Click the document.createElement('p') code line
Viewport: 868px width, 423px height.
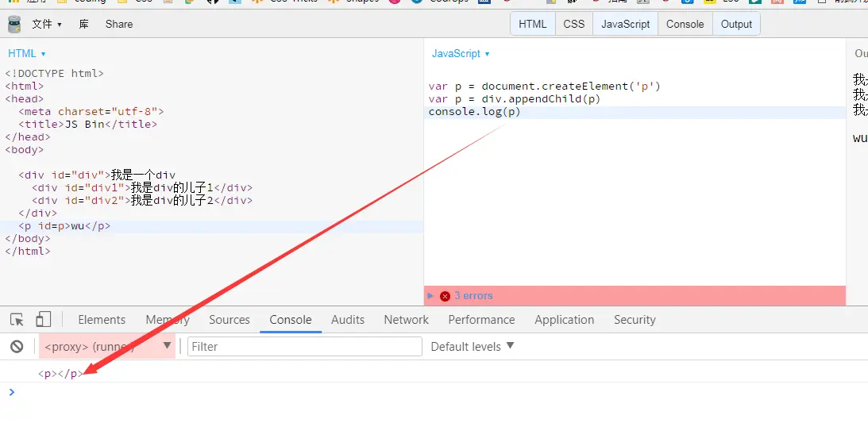pyautogui.click(x=545, y=87)
